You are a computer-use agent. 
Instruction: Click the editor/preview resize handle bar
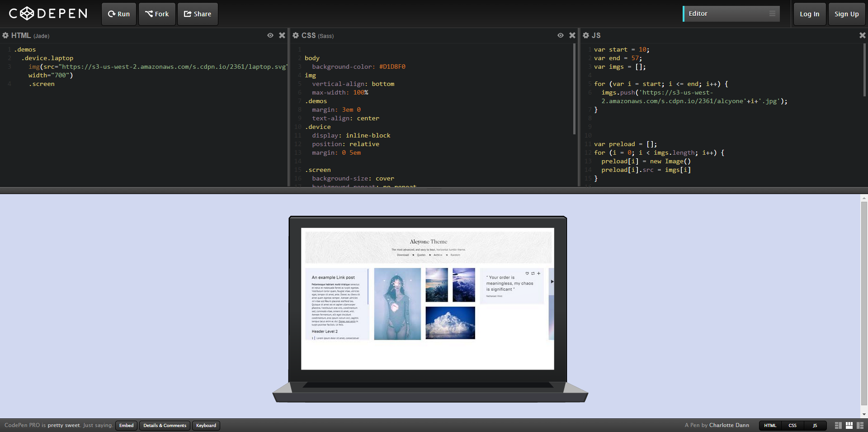click(x=434, y=190)
